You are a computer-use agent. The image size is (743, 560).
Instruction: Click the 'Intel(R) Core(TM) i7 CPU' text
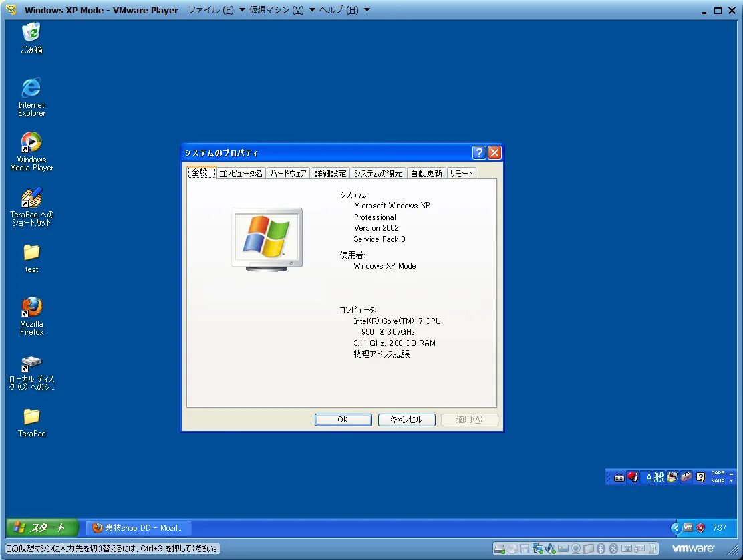[397, 321]
